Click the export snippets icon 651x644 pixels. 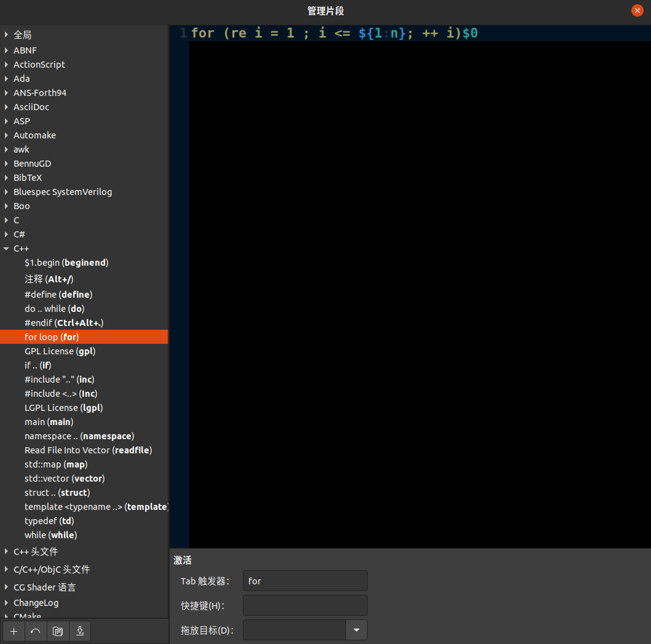click(80, 631)
